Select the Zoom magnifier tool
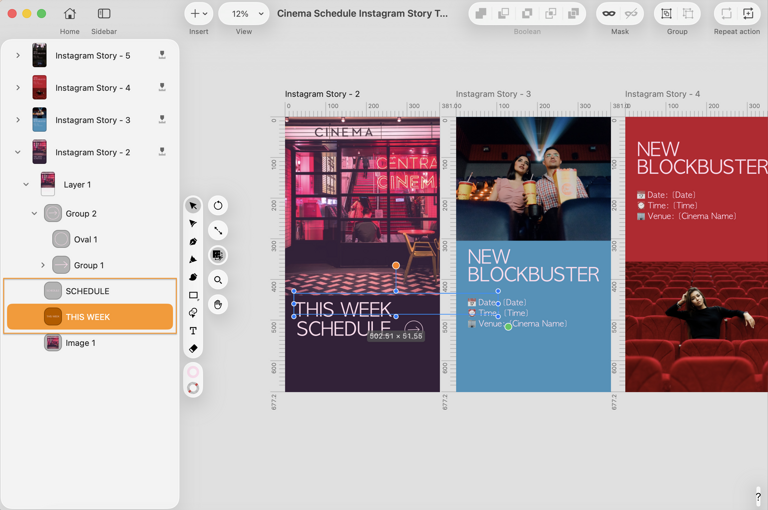 218,280
